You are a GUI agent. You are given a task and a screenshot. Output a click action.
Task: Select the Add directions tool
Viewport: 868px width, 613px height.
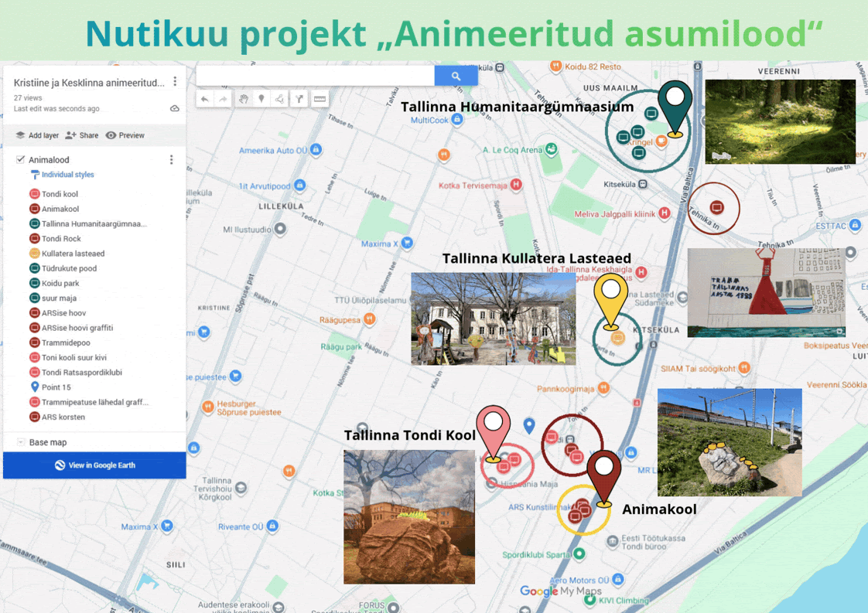click(x=299, y=99)
